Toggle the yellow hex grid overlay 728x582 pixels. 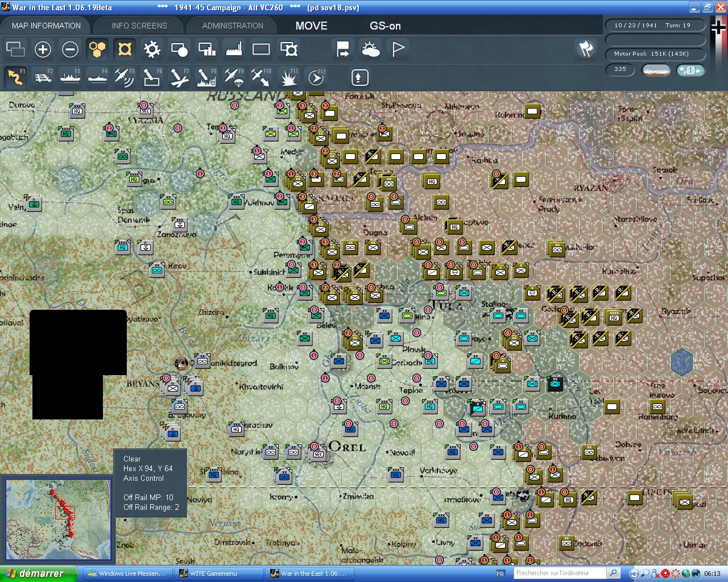coord(97,49)
